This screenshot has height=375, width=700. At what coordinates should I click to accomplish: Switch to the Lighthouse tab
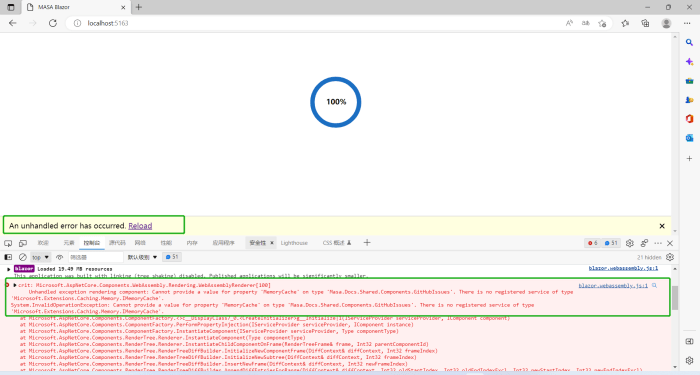(x=294, y=243)
